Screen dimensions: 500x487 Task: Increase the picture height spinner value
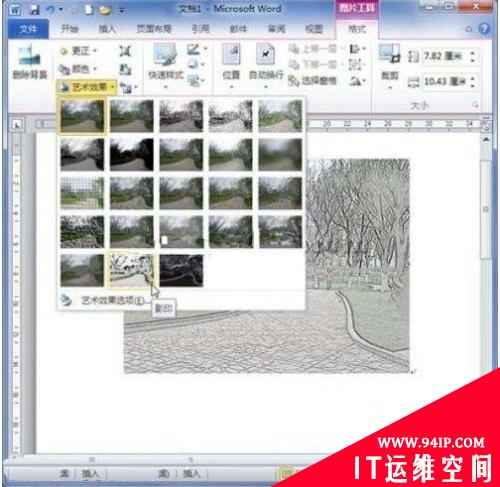pyautogui.click(x=473, y=53)
